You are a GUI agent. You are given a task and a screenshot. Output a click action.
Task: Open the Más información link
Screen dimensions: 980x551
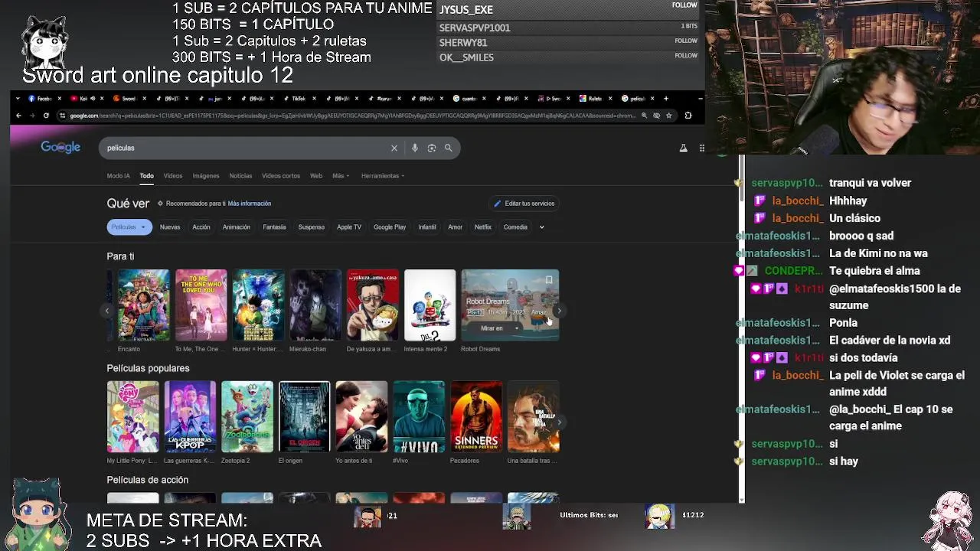click(250, 204)
